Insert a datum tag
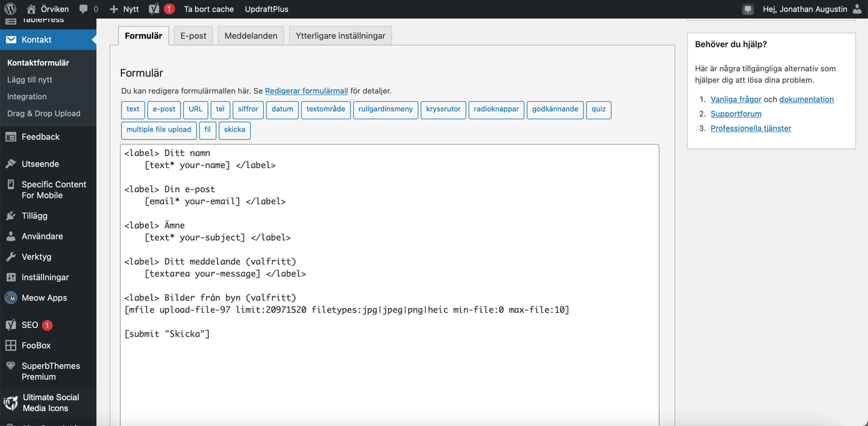 coord(282,109)
